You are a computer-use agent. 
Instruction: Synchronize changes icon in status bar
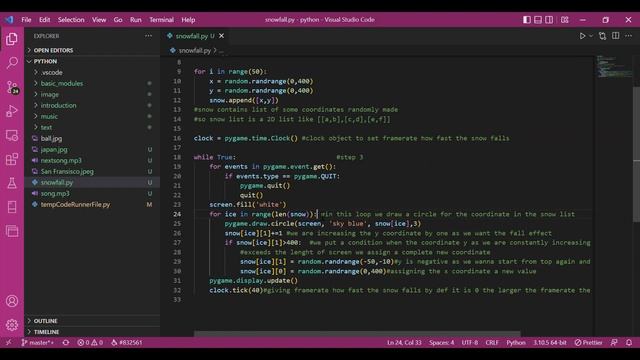tap(66, 342)
